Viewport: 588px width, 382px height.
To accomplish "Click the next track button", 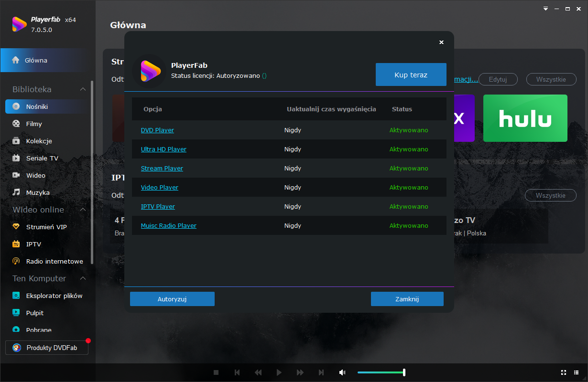I will (x=321, y=372).
